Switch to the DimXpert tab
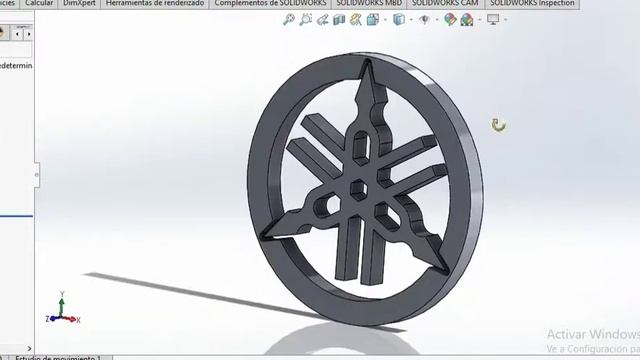Viewport: 640px width, 360px height. (x=79, y=4)
